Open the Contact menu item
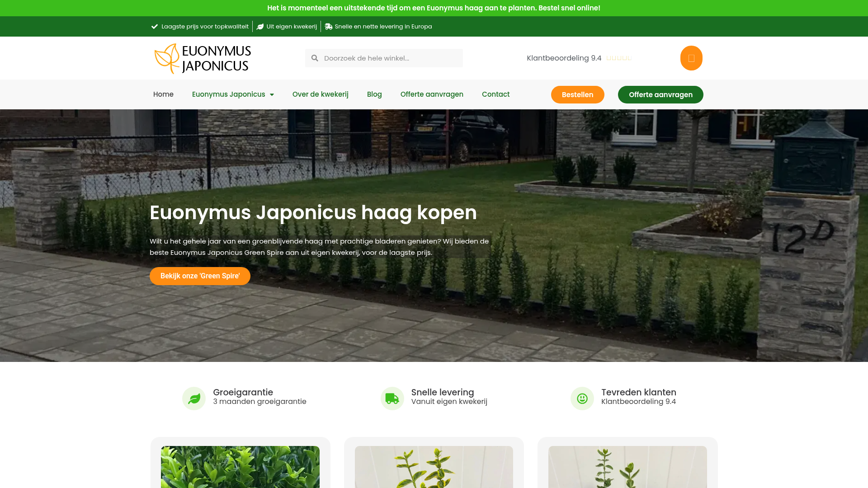The image size is (868, 488). click(x=495, y=94)
